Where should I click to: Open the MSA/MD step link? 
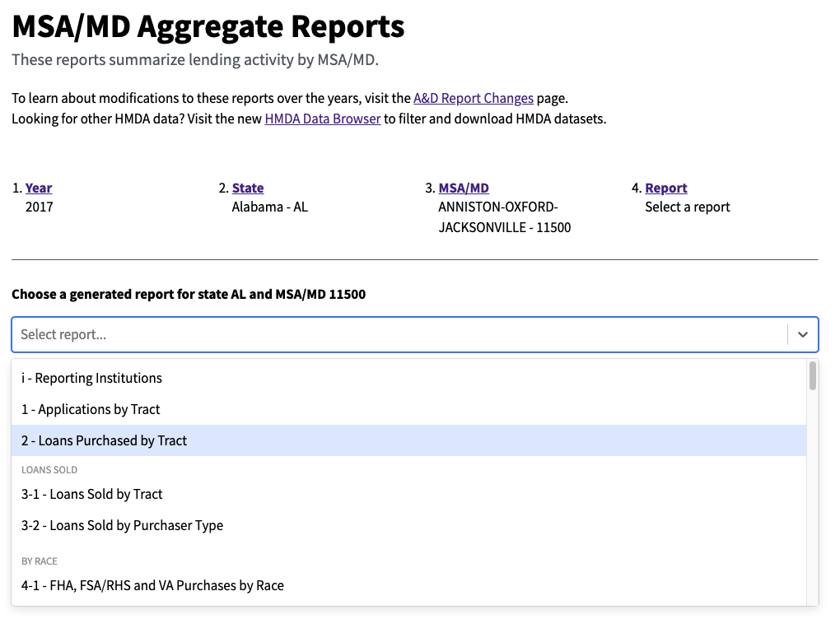[x=463, y=188]
